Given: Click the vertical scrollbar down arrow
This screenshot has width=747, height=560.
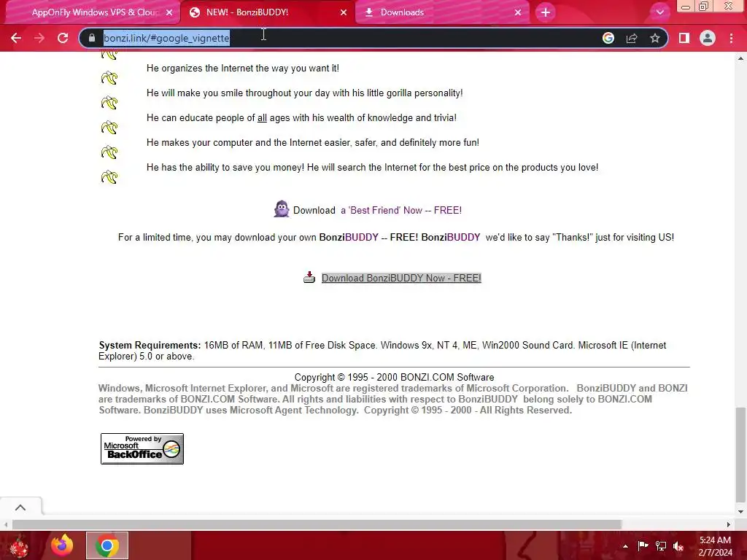Looking at the screenshot, I should click(740, 511).
